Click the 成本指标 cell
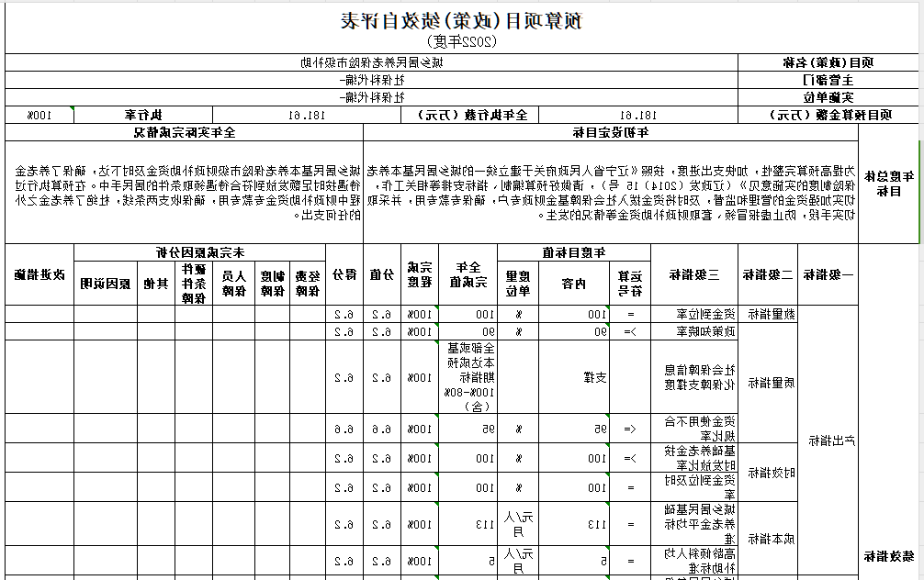This screenshot has height=580, width=924. [x=768, y=539]
